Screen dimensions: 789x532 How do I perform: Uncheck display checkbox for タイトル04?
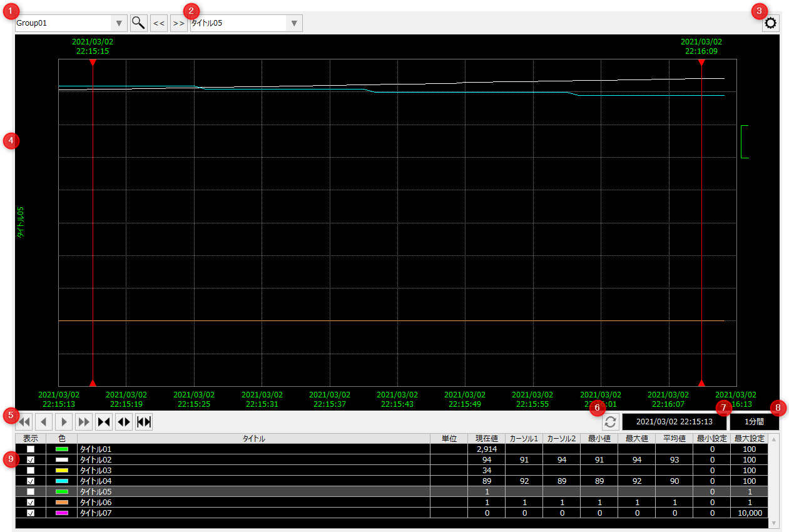[31, 481]
